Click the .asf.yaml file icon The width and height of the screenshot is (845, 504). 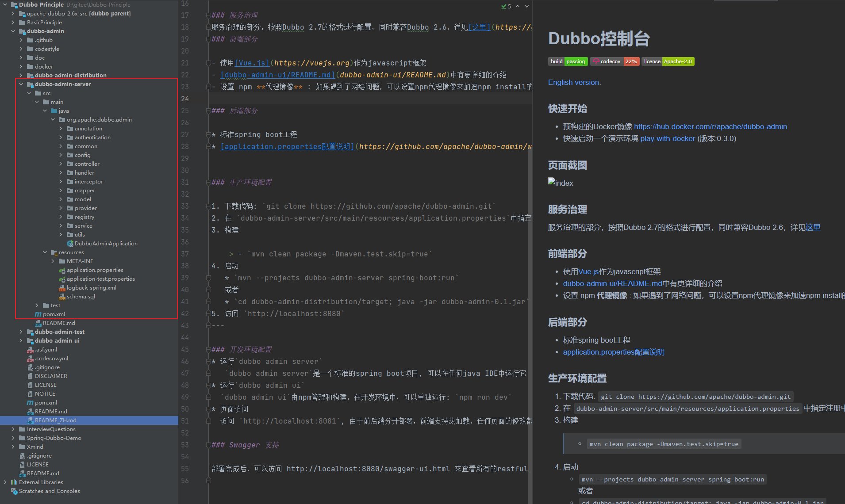(x=30, y=350)
